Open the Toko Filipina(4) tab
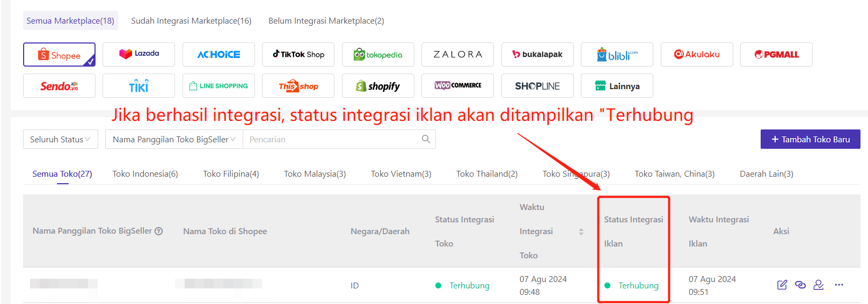The height and width of the screenshot is (304, 868). coord(231,173)
